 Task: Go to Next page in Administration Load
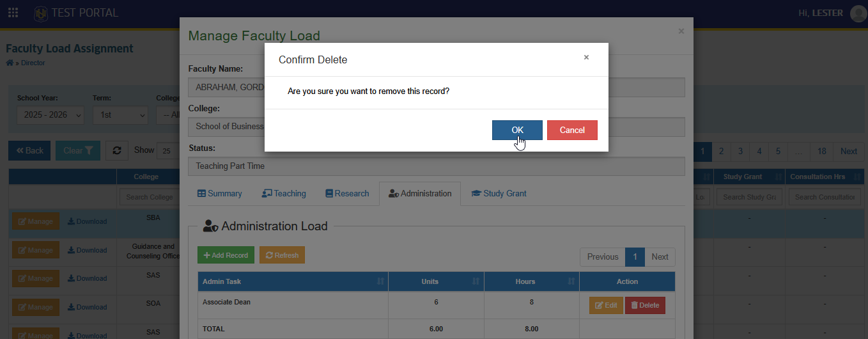tap(660, 256)
